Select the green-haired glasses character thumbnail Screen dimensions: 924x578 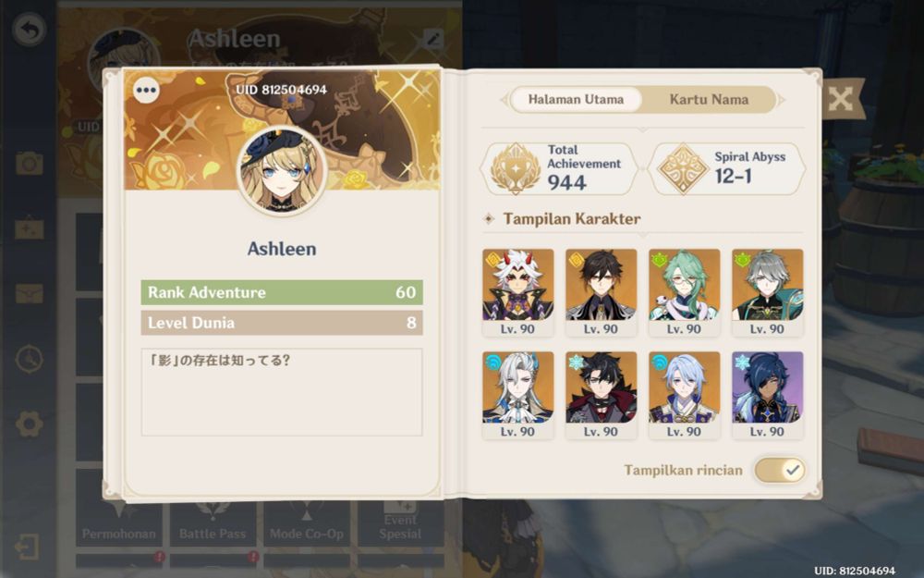point(684,293)
